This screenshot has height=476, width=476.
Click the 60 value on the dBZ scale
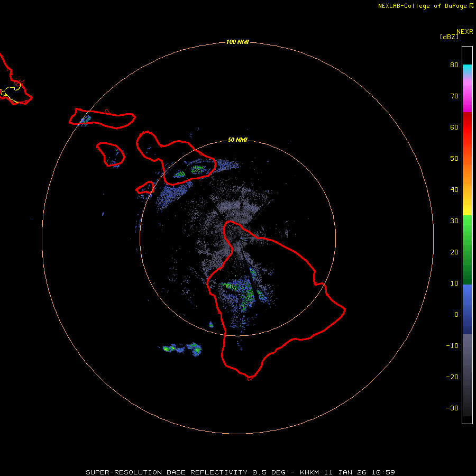tap(454, 127)
